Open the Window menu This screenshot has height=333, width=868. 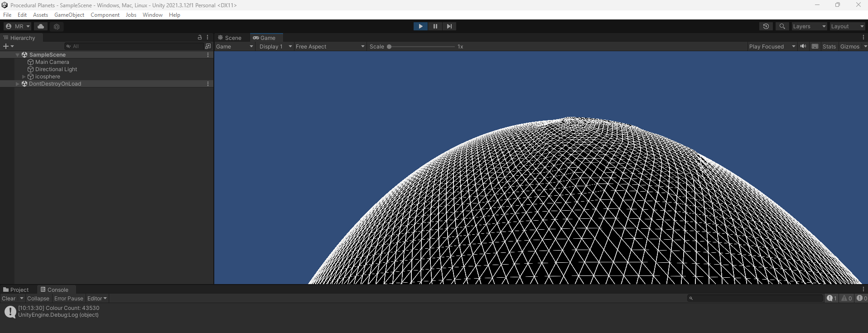click(153, 15)
